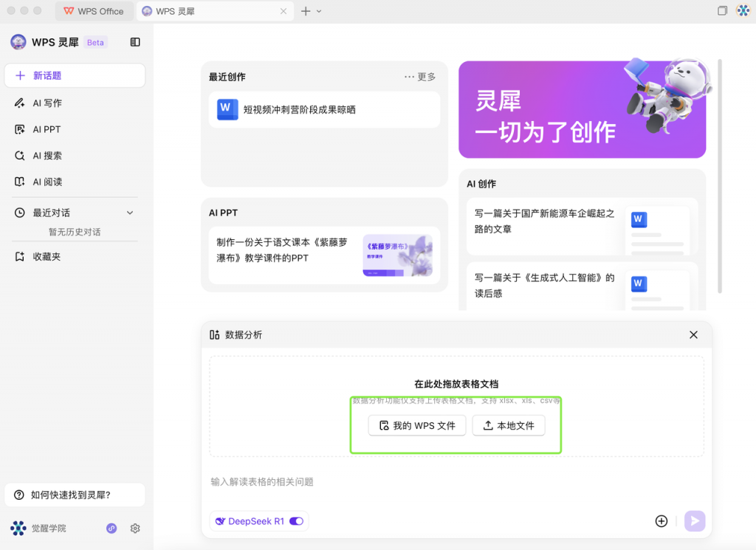Click the AI 写作 pen icon
The image size is (756, 550).
(19, 103)
